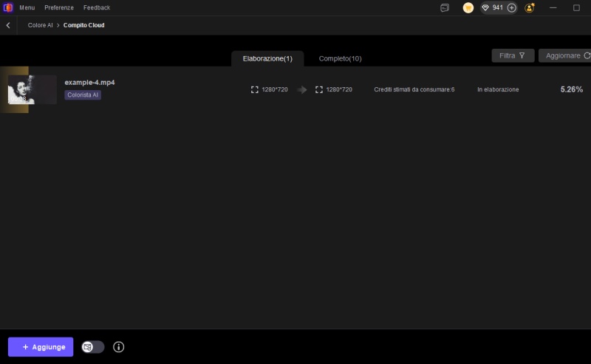This screenshot has width=591, height=364.
Task: Open the user account profile icon
Action: pyautogui.click(x=529, y=7)
